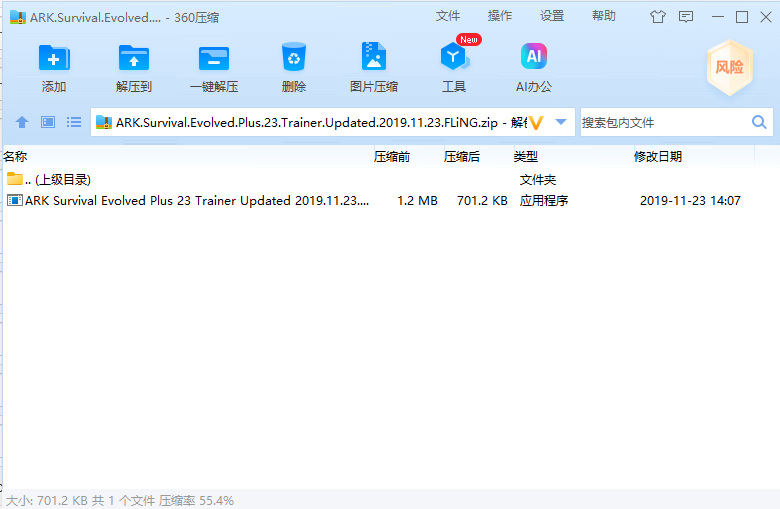Click the search magnifier icon

[759, 122]
